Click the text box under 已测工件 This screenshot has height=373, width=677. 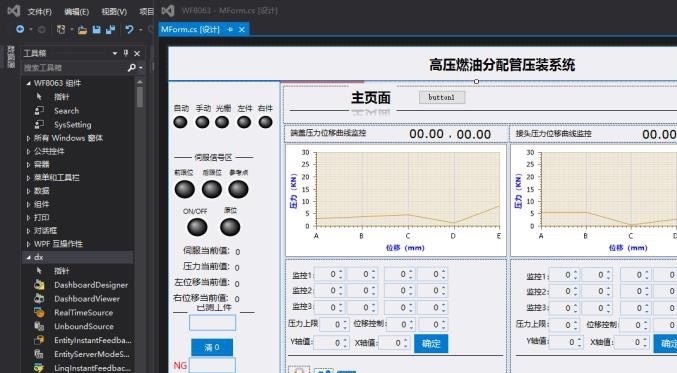coord(212,323)
